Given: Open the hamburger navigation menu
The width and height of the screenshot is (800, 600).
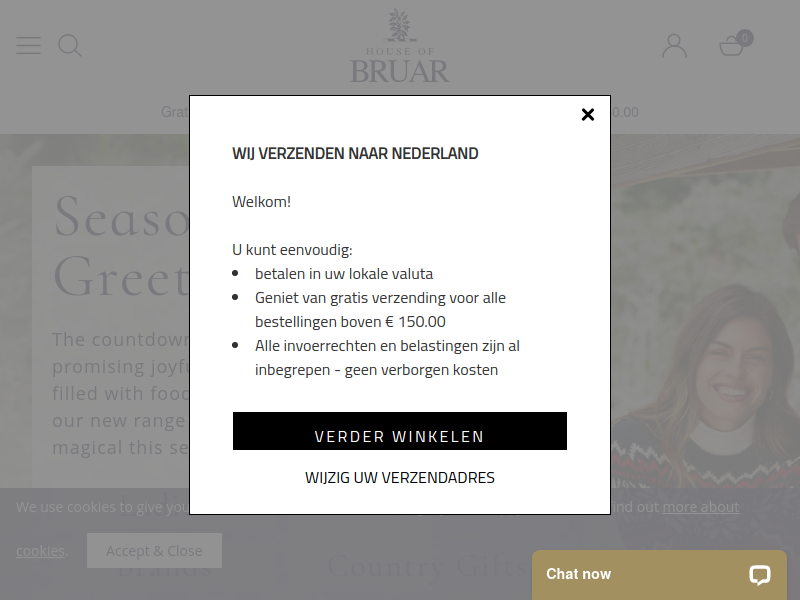Looking at the screenshot, I should pyautogui.click(x=29, y=45).
